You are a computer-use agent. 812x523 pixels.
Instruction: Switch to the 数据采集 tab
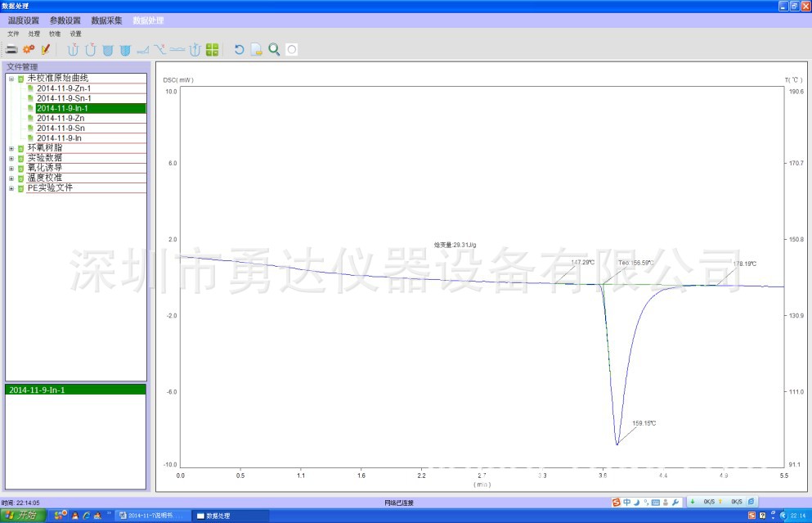[106, 20]
